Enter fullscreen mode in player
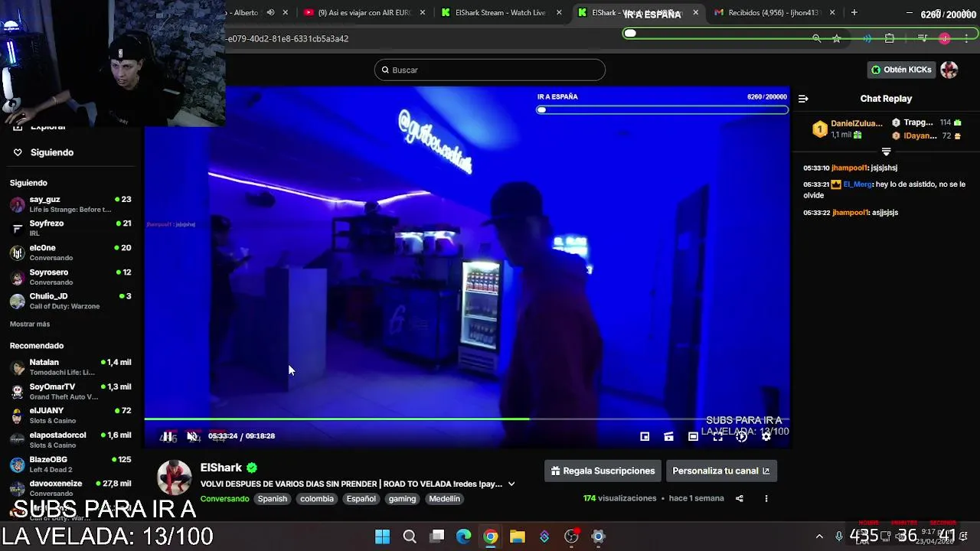980x551 pixels. pyautogui.click(x=717, y=436)
